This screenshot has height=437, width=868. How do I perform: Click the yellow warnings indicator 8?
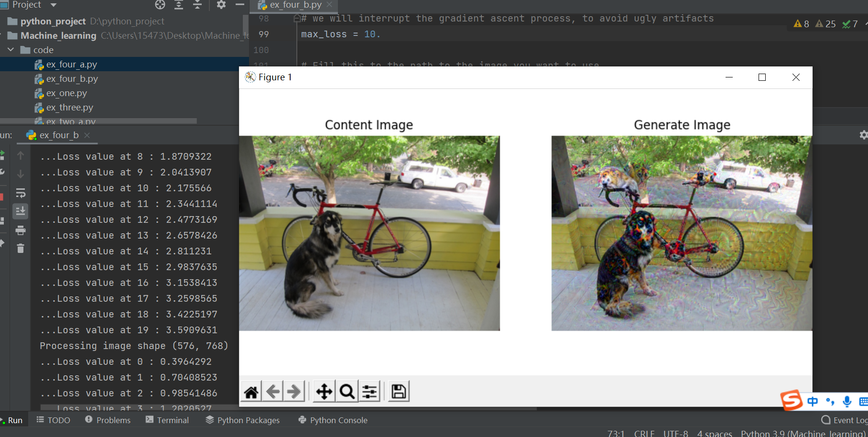(x=802, y=24)
